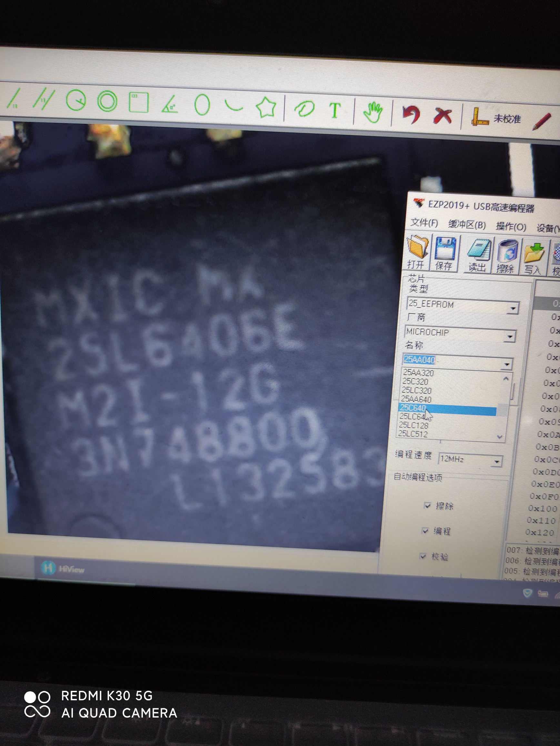Select the hand pan tool
This screenshot has height=746, width=560.
click(373, 112)
